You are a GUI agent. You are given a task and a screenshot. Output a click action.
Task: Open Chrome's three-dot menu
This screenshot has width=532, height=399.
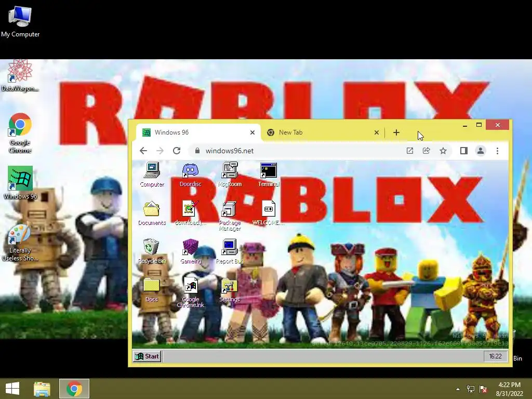point(497,151)
